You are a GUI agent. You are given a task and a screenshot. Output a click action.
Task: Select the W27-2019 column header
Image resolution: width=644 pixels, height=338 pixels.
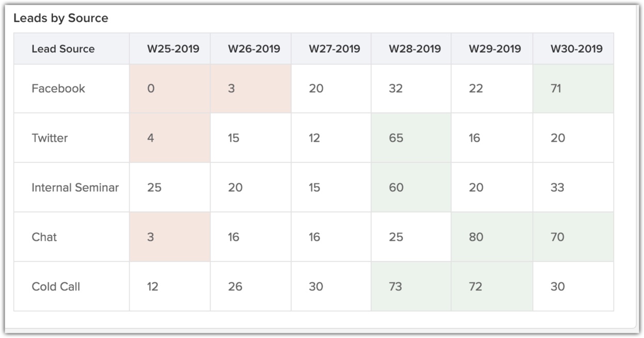(x=334, y=49)
